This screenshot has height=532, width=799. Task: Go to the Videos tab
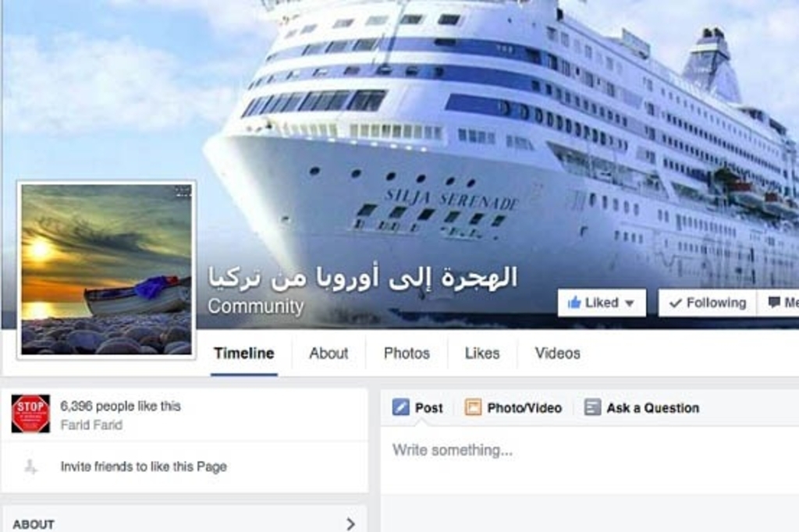pyautogui.click(x=557, y=353)
